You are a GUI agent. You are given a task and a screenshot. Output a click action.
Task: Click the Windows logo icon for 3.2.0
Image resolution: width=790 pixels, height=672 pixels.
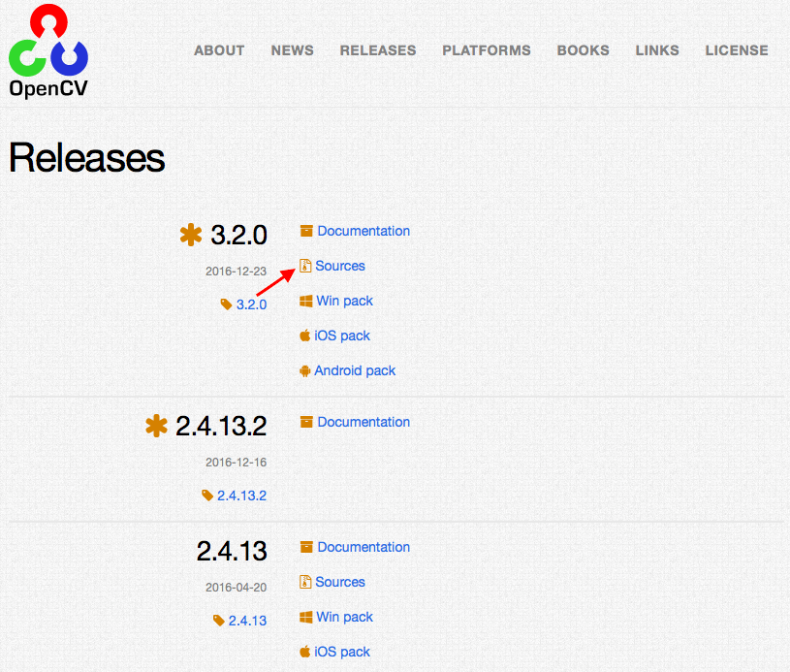(306, 302)
